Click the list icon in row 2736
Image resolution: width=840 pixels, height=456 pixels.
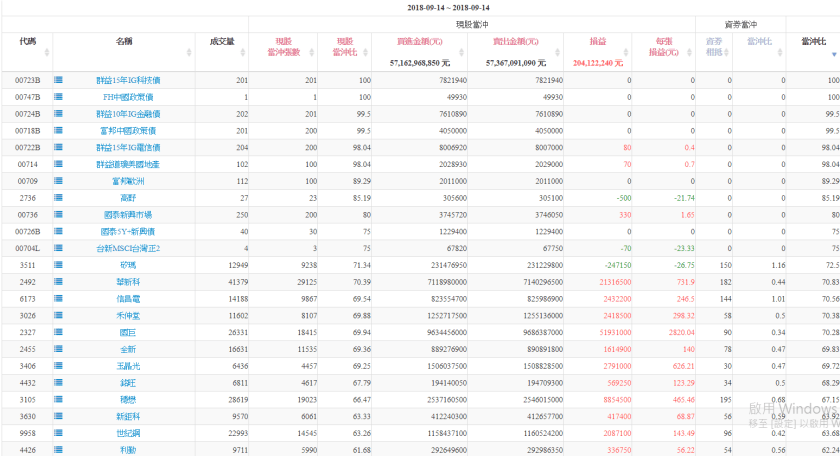58,198
